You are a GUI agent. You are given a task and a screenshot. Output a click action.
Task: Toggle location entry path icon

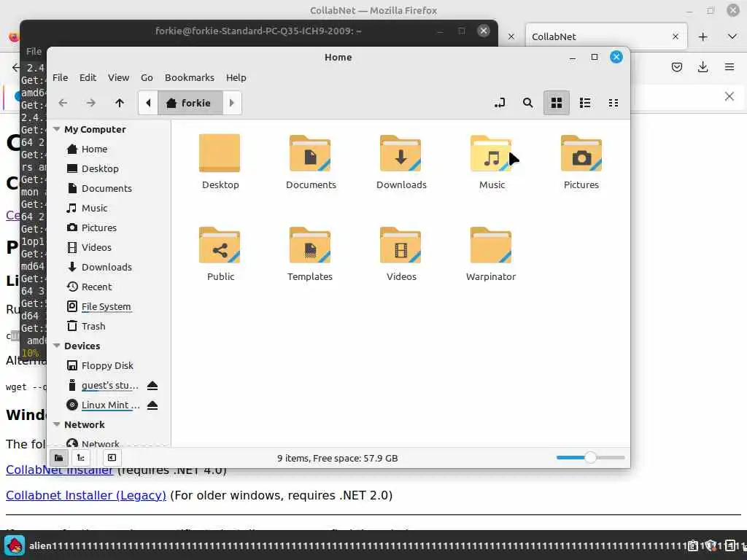pos(500,103)
